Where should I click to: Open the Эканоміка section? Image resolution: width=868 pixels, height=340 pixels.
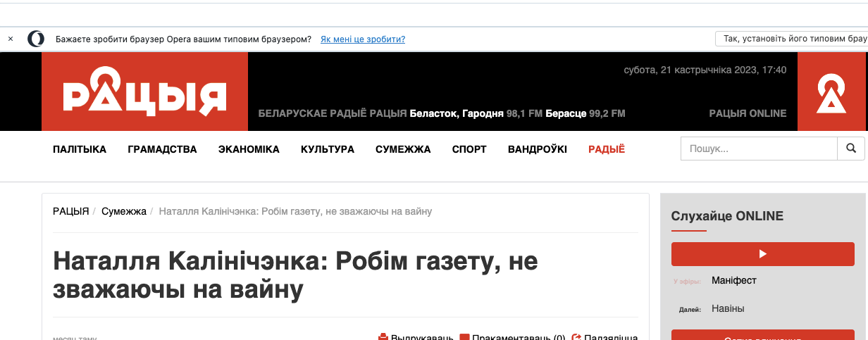click(x=249, y=149)
